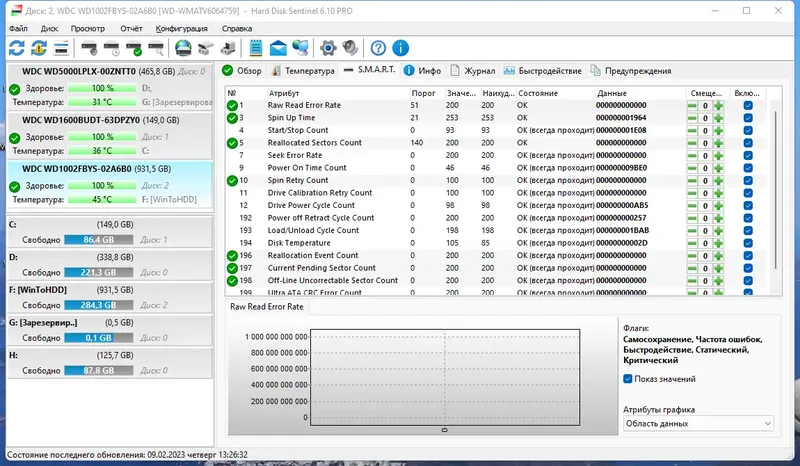Sort by the Порог column header
This screenshot has height=466, width=800.
pyautogui.click(x=426, y=93)
